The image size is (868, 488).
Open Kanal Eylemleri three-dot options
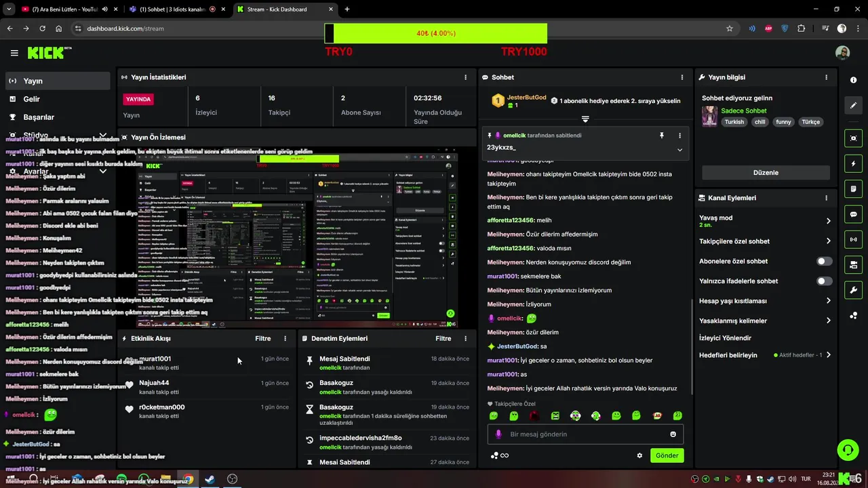826,198
